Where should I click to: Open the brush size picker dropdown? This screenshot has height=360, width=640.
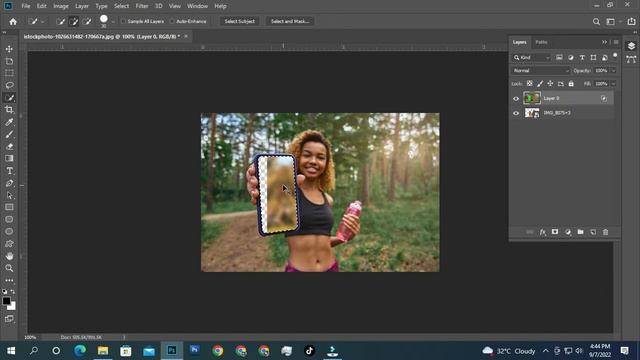pyautogui.click(x=113, y=21)
